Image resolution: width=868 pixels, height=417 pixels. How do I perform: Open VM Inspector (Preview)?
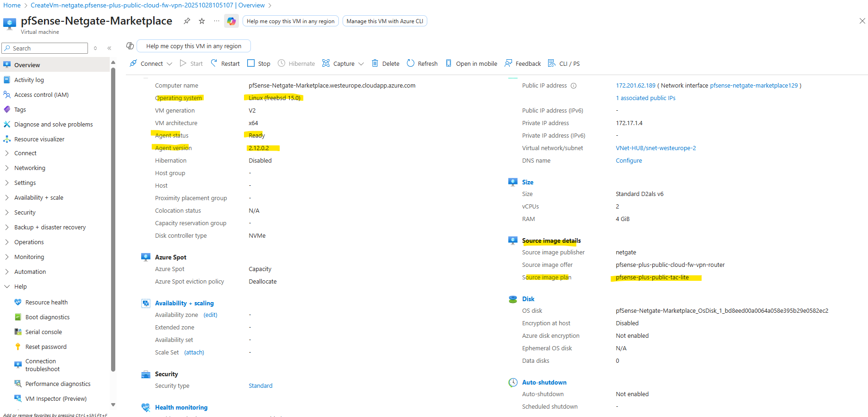point(56,398)
